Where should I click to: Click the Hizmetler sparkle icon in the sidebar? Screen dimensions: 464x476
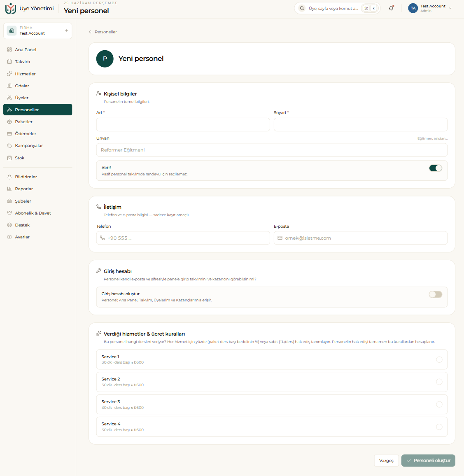point(9,74)
